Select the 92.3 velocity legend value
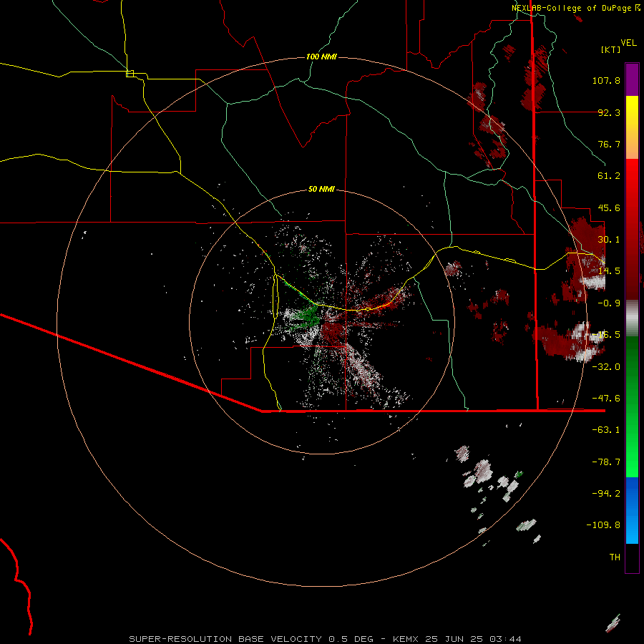 [x=609, y=112]
